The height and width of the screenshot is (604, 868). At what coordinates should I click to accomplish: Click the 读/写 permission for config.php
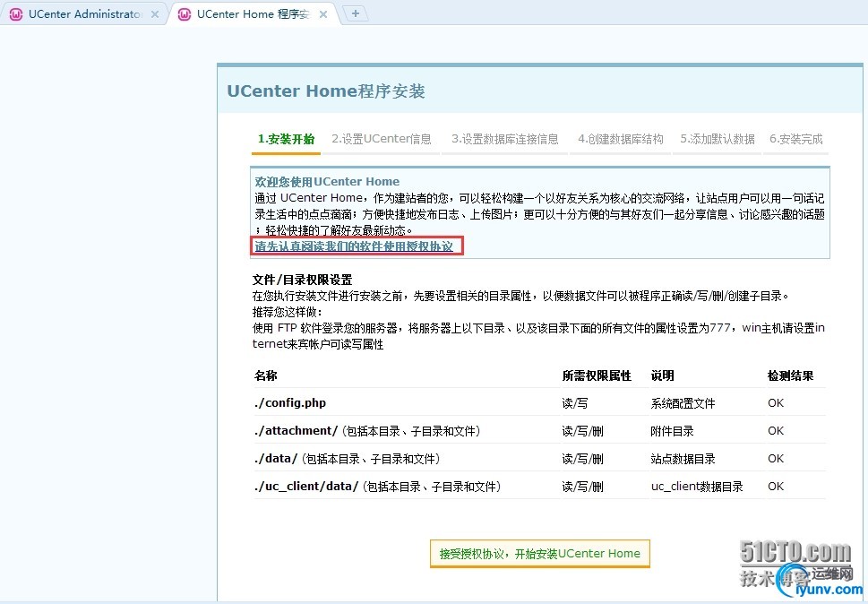(x=575, y=403)
